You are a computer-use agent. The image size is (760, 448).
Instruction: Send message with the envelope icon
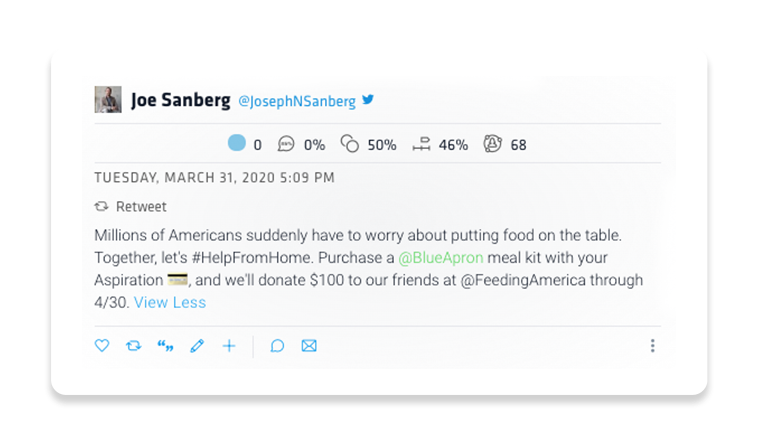point(309,346)
